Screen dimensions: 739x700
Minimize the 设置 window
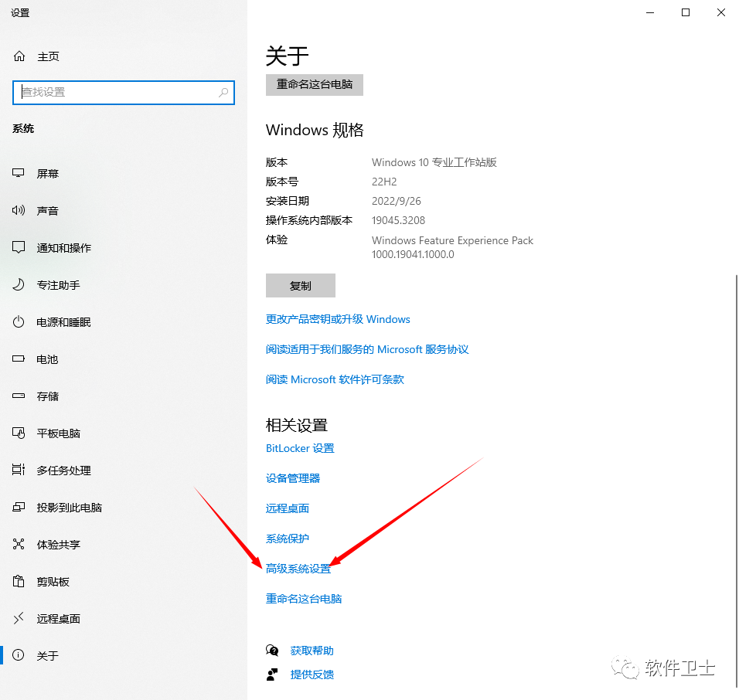(650, 12)
